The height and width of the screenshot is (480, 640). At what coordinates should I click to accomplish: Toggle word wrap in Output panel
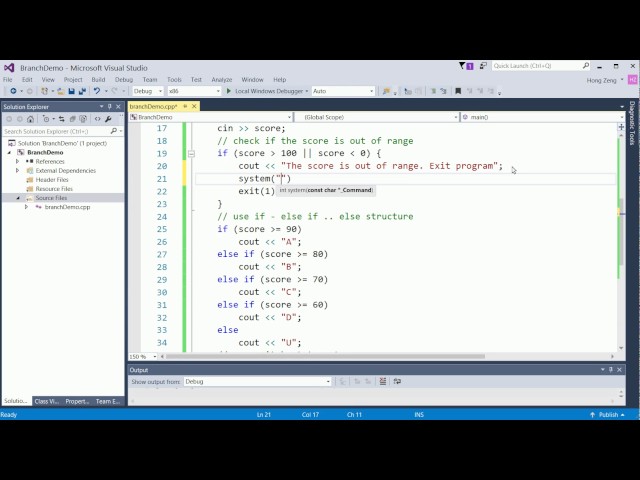397,381
